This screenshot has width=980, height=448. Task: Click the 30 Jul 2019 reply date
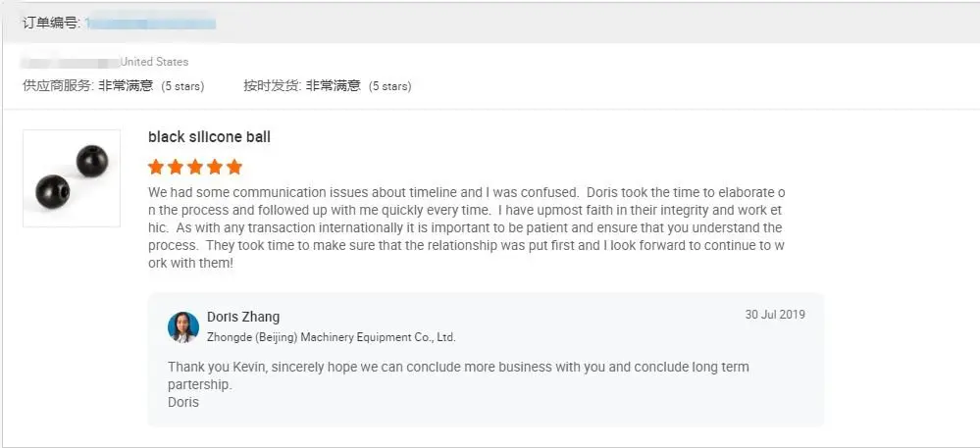pos(775,315)
